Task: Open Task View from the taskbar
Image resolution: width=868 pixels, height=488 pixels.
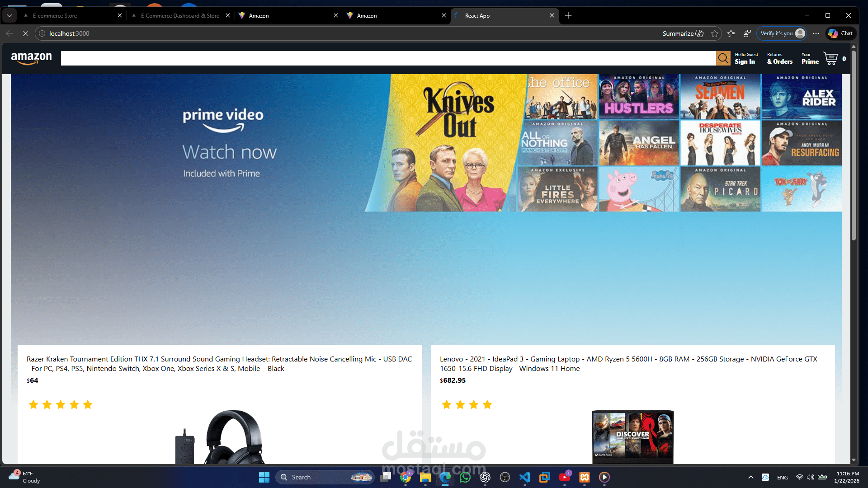Action: pos(386,477)
